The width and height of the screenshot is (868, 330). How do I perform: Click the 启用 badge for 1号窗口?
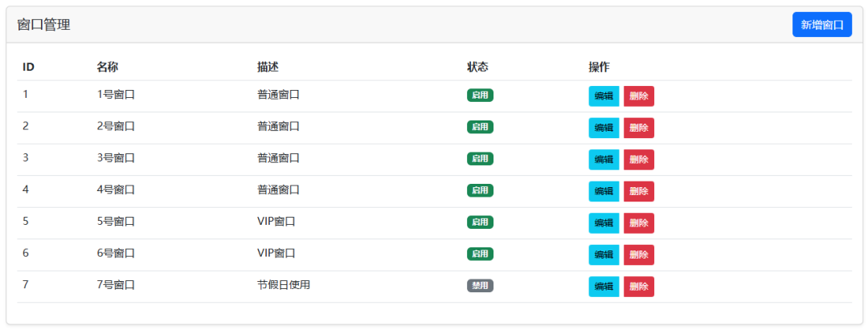coord(480,95)
